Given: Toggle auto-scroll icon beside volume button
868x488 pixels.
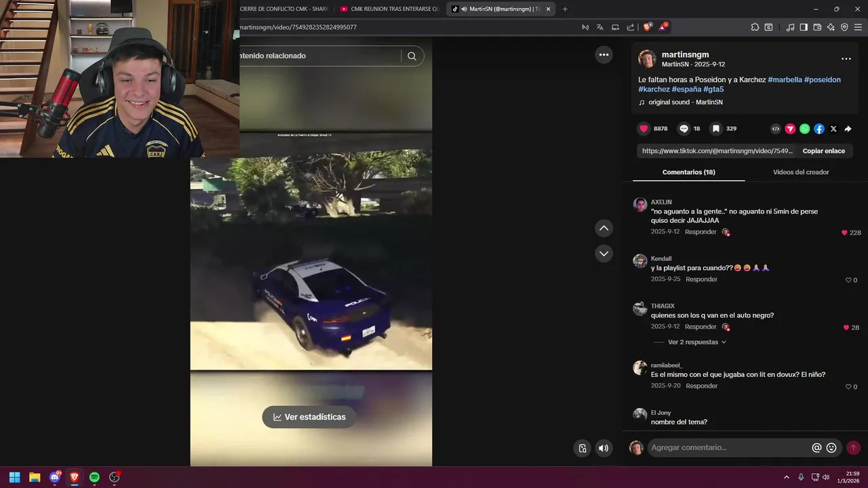Looking at the screenshot, I should pyautogui.click(x=582, y=448).
